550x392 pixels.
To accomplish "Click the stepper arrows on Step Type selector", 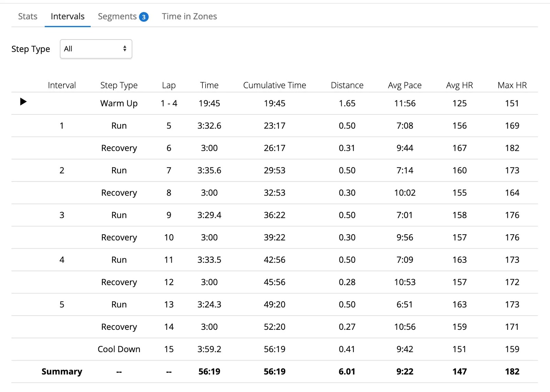I will coord(125,49).
